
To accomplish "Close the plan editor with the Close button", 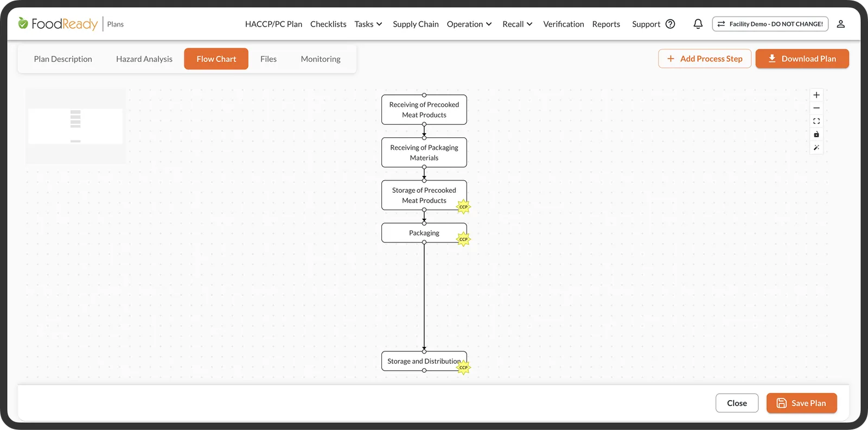I will point(737,403).
